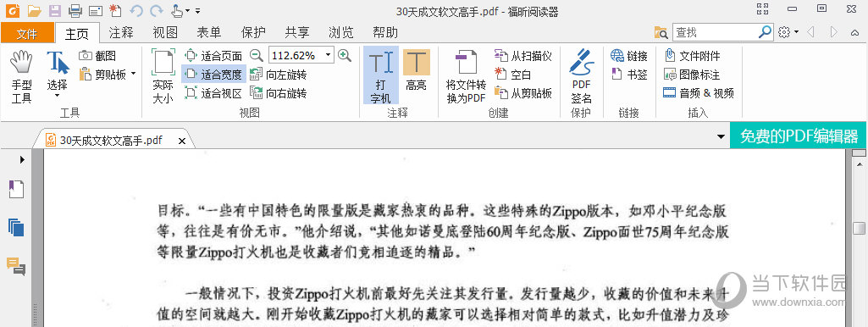Viewport: 868px width, 327px height.
Task: Create PDF 从扫描仪 from scanner
Action: coord(523,56)
